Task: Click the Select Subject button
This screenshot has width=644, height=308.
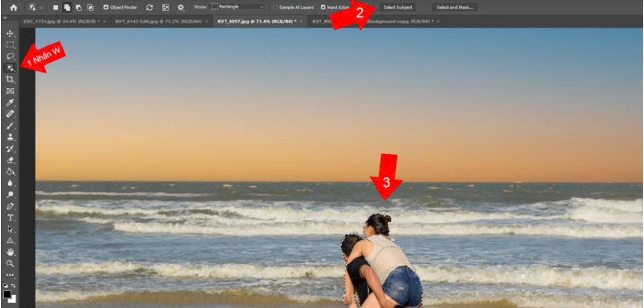Action: coord(397,7)
